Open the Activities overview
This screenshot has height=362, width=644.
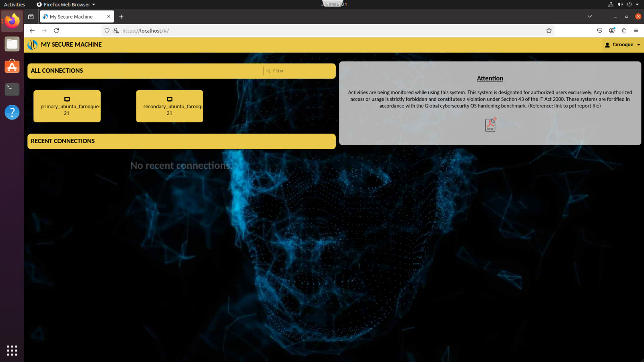[x=14, y=4]
